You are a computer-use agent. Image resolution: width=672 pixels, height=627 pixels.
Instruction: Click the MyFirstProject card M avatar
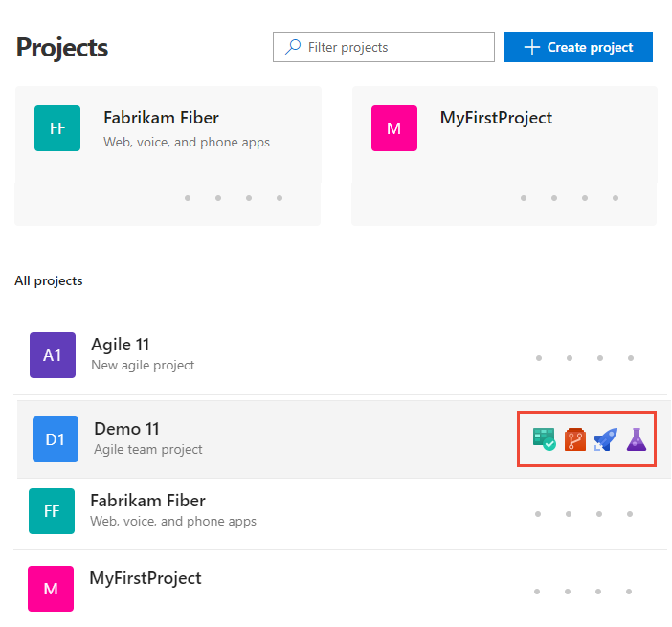[394, 128]
